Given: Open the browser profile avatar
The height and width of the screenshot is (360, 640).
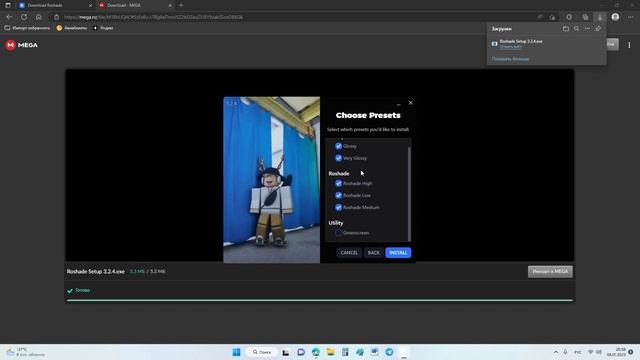Looking at the screenshot, I should coord(615,17).
